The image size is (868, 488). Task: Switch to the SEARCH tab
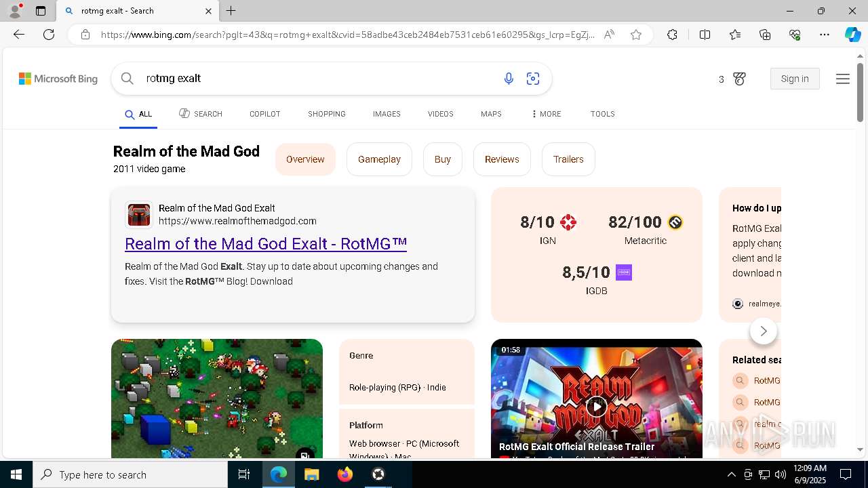click(x=201, y=114)
